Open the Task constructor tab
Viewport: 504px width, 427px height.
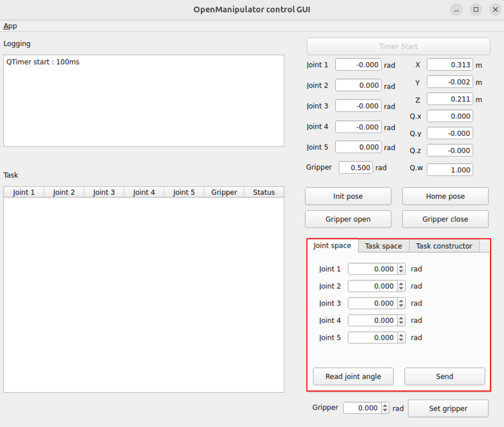tap(443, 246)
